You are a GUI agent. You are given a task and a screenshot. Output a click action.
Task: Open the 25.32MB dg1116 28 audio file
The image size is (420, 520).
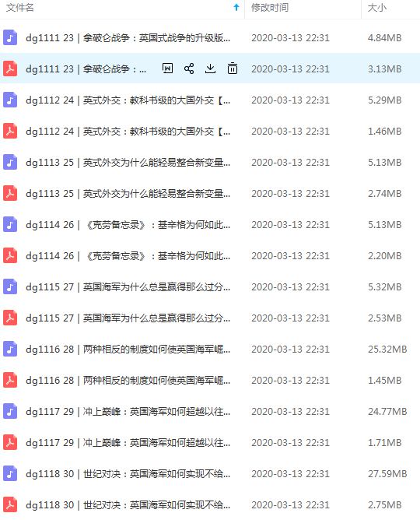click(x=128, y=350)
